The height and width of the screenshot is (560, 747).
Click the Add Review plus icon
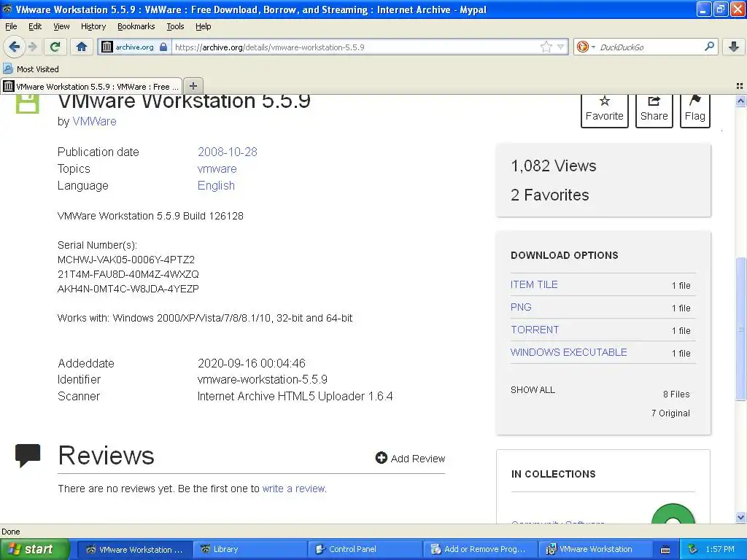[x=381, y=458]
